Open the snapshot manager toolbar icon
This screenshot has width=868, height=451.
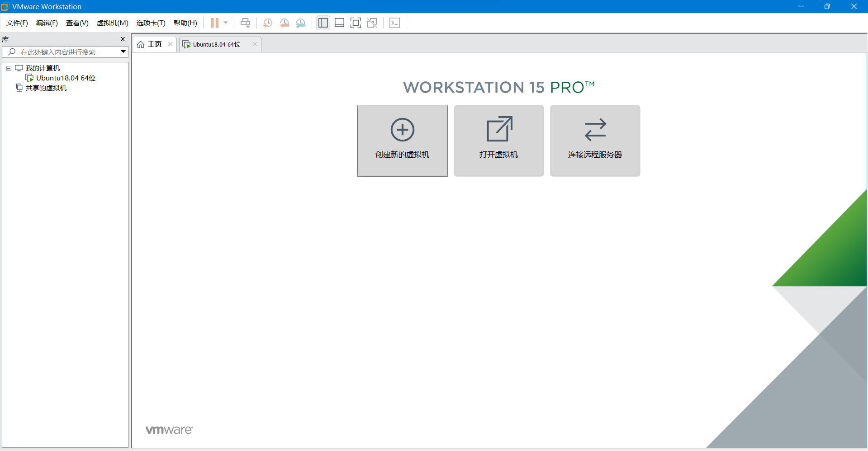301,23
